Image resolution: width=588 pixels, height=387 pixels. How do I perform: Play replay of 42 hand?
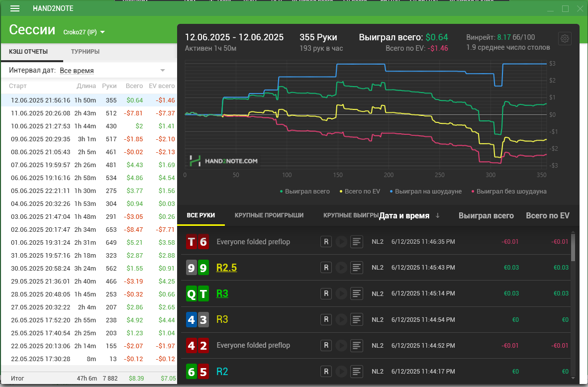coord(341,345)
